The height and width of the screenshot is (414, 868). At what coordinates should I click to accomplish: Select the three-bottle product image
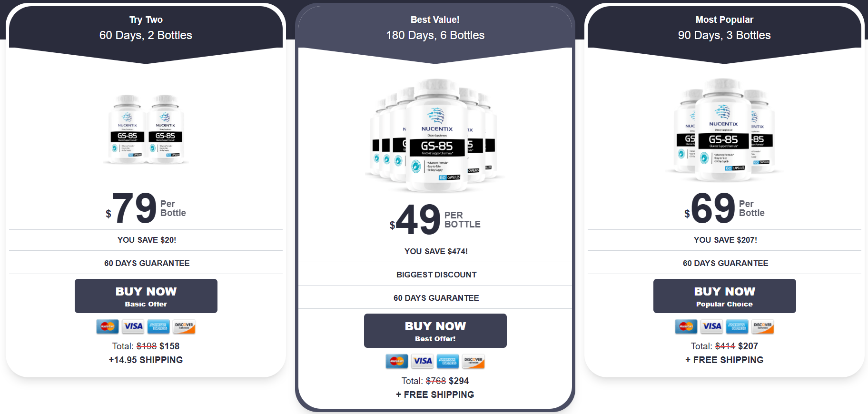(x=724, y=130)
